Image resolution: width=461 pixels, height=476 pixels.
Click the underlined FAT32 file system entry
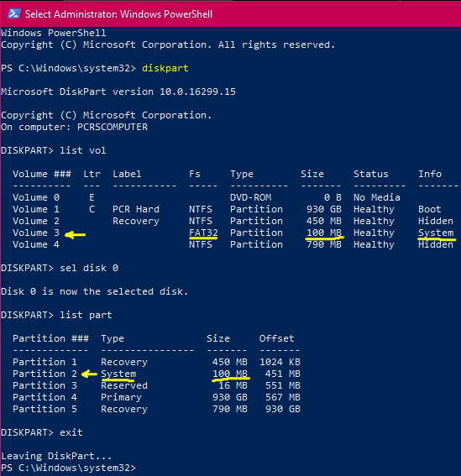tap(203, 233)
